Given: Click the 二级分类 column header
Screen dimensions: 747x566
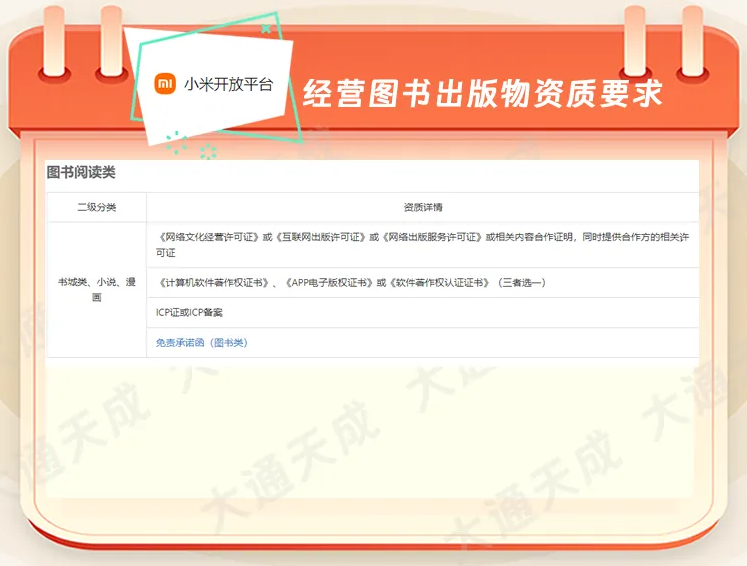Looking at the screenshot, I should point(97,207).
